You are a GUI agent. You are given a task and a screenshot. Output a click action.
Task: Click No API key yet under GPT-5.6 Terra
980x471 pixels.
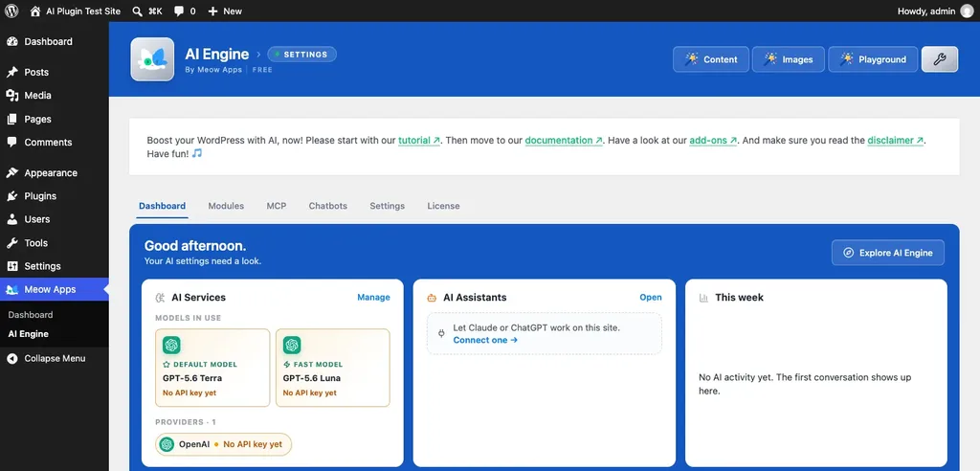[189, 393]
